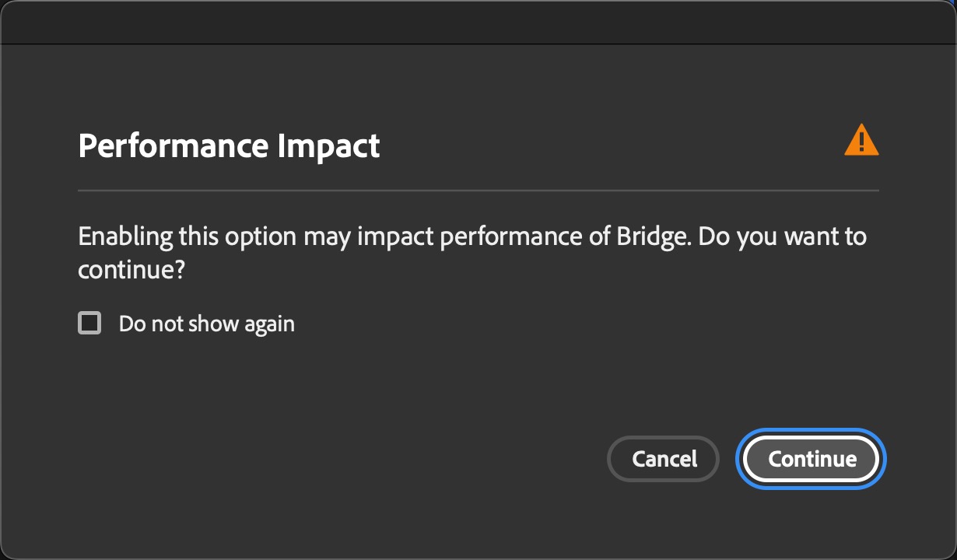Click the "Do not" words beside the checkbox
The image size is (957, 560).
pos(149,324)
